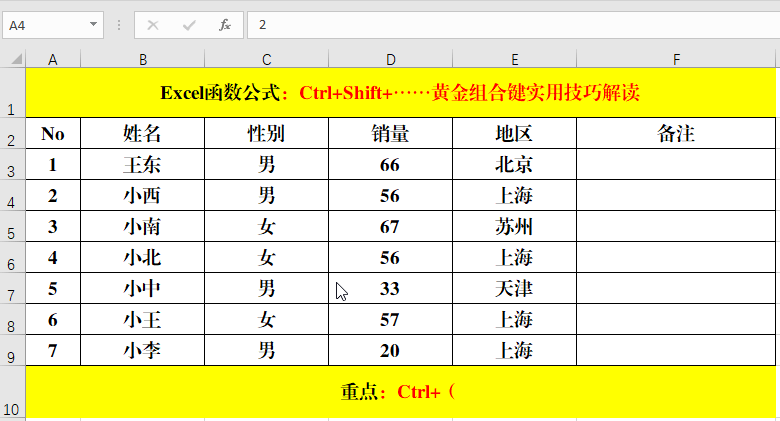Image resolution: width=780 pixels, height=421 pixels.
Task: Click the 地区 header cell
Action: click(x=514, y=133)
